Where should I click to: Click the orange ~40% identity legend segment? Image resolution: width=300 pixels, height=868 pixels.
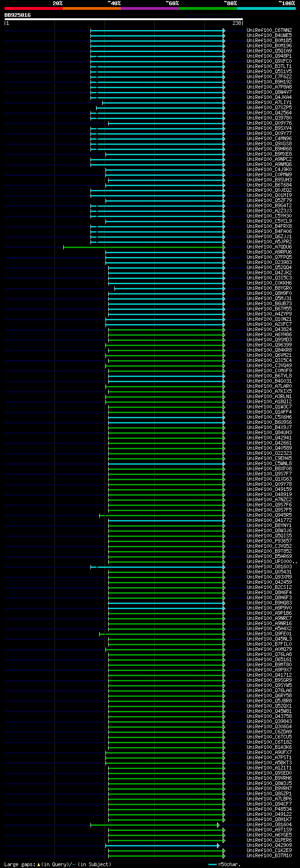92,8
